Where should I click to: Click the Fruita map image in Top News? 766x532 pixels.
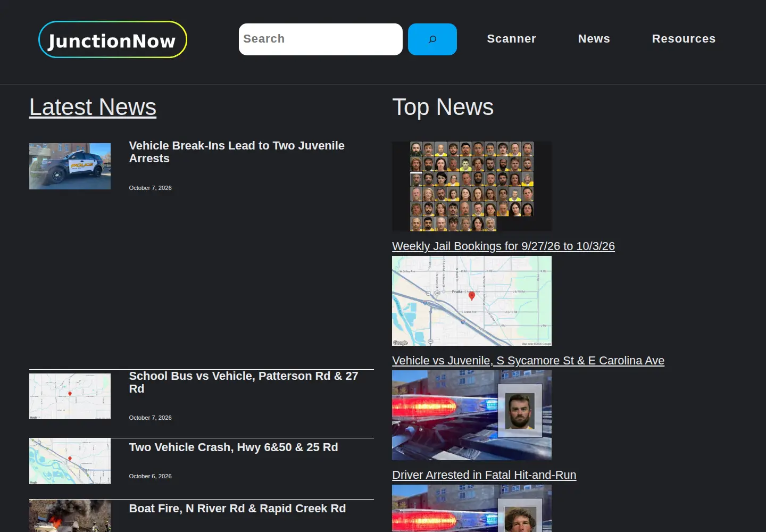472,301
